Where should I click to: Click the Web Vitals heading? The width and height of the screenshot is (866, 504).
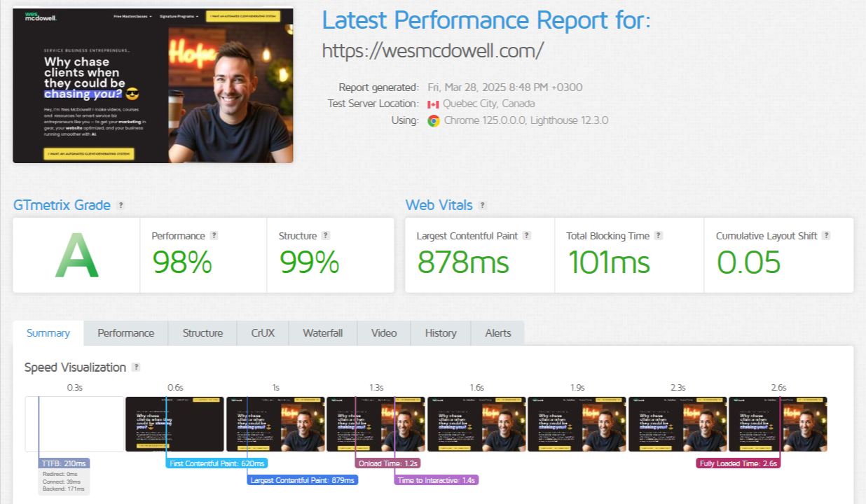[439, 205]
